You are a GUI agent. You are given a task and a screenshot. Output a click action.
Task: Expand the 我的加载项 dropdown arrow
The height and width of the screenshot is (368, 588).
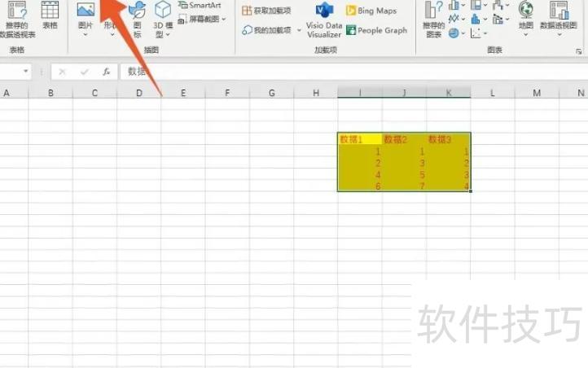click(299, 30)
